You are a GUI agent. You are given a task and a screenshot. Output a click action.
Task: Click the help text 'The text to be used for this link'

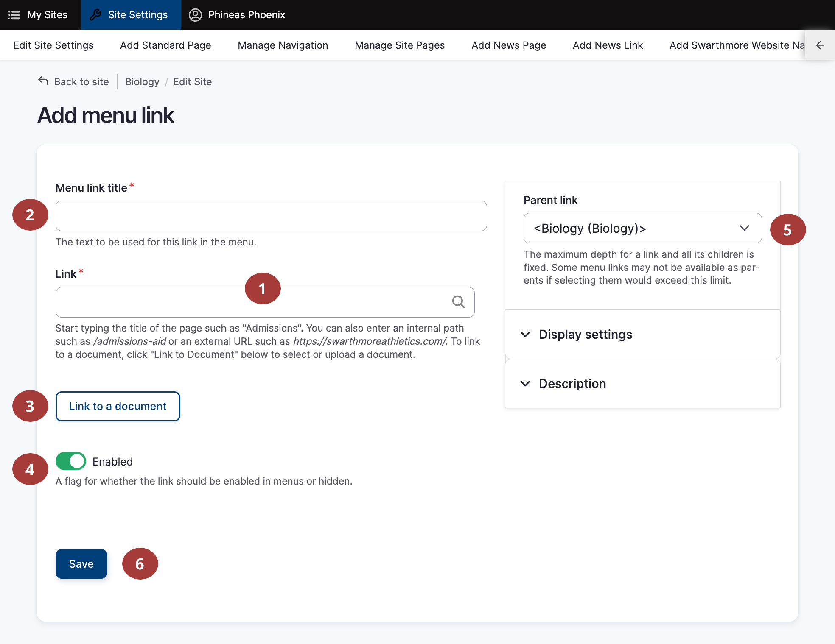[156, 242]
